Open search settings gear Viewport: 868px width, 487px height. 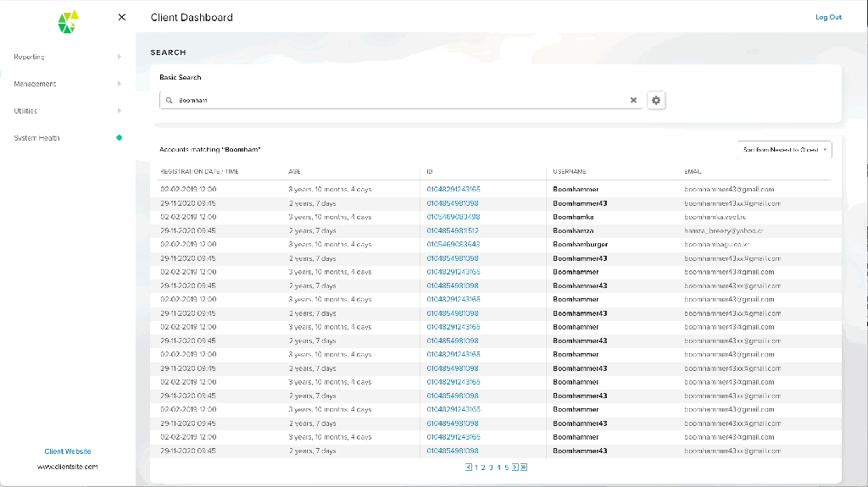coord(656,100)
